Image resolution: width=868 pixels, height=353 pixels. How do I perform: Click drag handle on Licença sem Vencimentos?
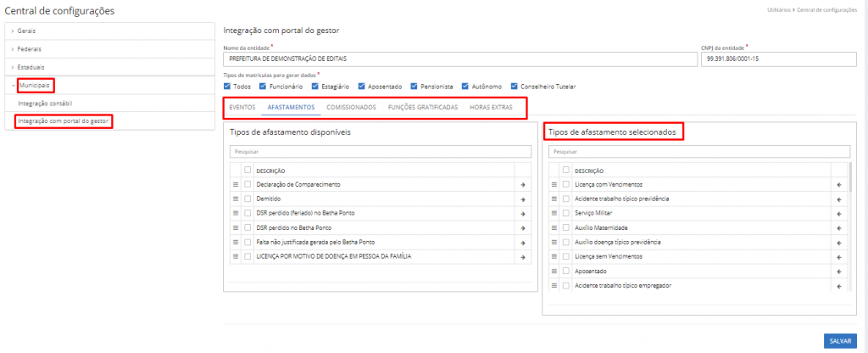click(554, 256)
